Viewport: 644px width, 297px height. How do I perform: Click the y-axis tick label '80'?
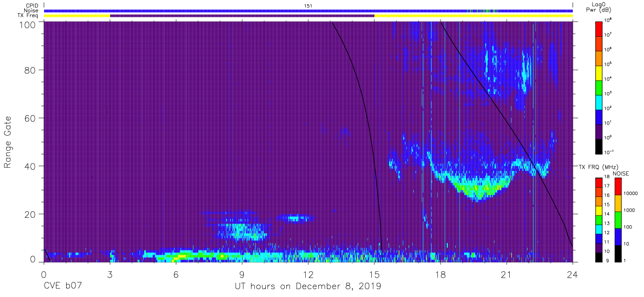tap(30, 70)
